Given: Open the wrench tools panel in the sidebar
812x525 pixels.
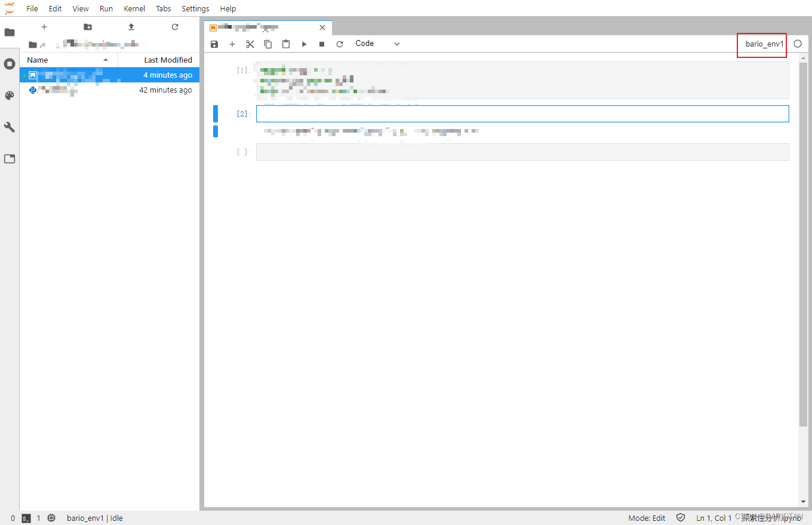Looking at the screenshot, I should tap(10, 127).
